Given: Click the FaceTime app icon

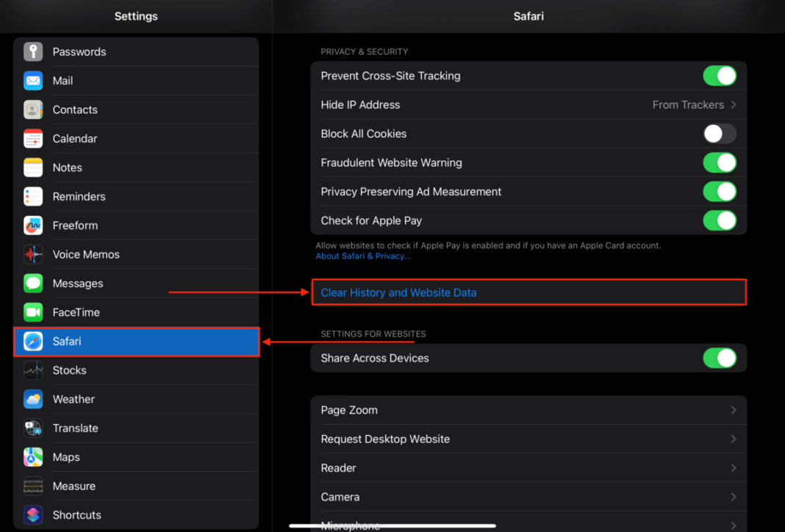Looking at the screenshot, I should click(32, 312).
